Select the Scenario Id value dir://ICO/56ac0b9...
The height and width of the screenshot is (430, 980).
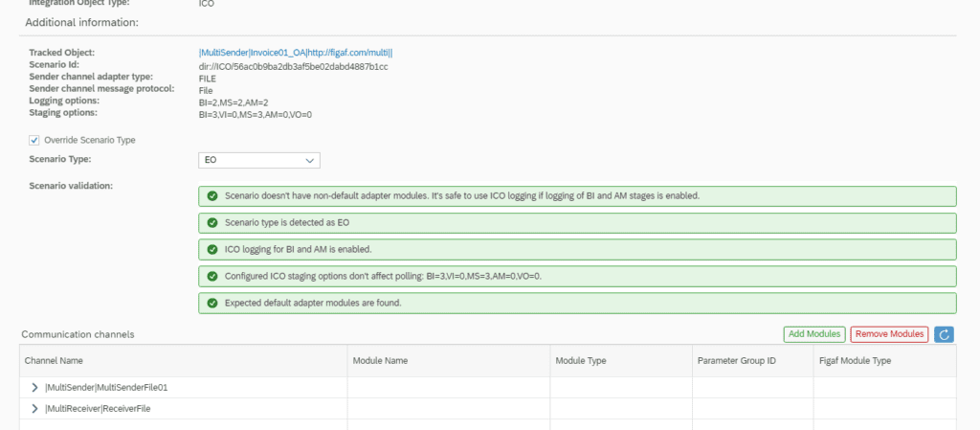[293, 66]
